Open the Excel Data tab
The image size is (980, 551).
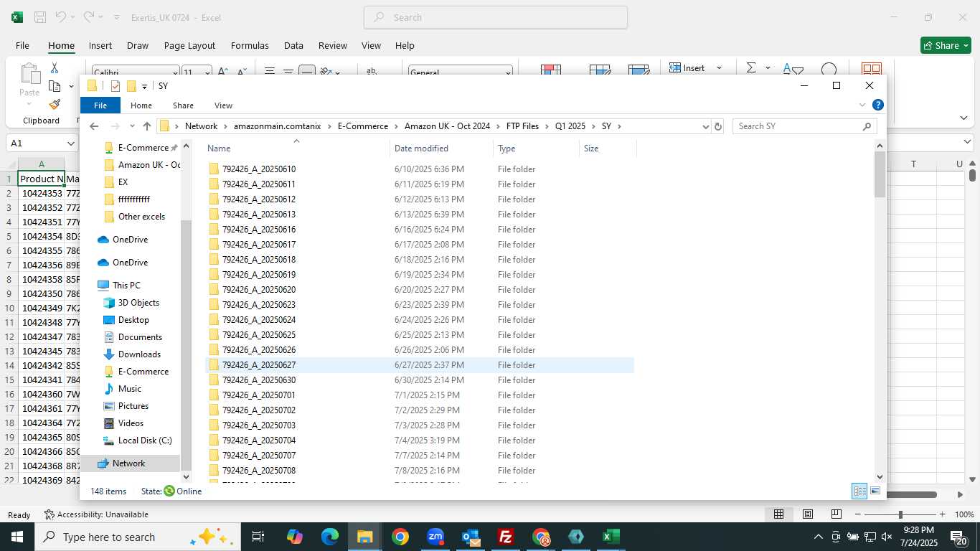[293, 45]
